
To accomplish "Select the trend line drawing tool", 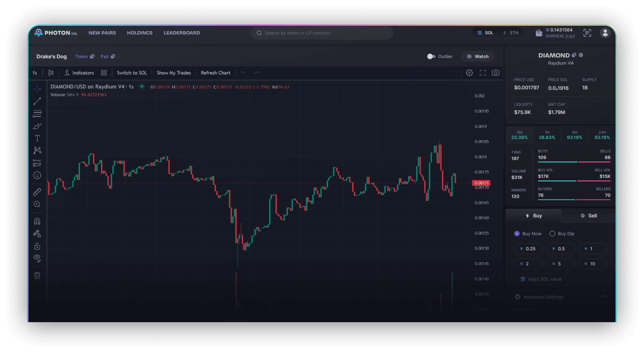I will (x=37, y=101).
